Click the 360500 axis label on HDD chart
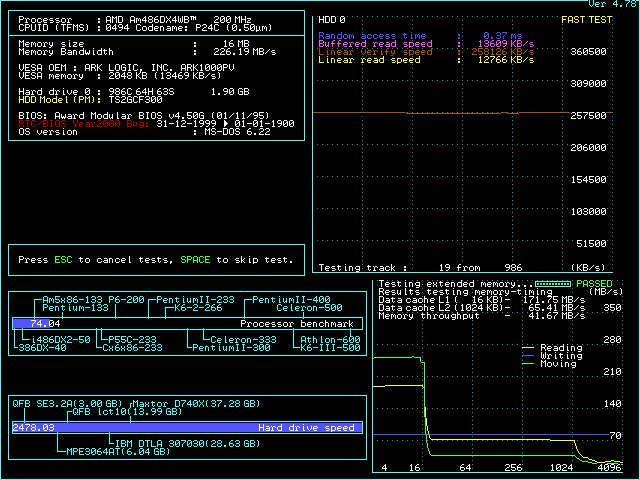The image size is (640, 480). (588, 52)
